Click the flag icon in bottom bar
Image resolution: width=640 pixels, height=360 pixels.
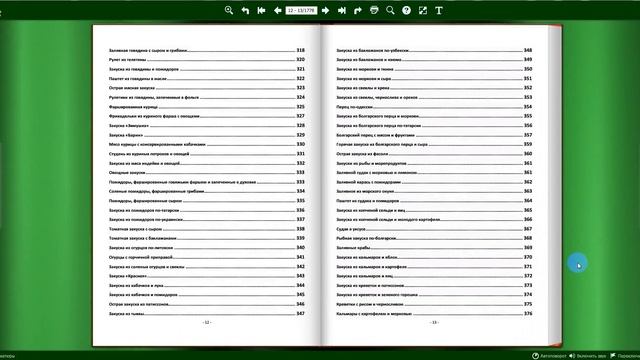(x=613, y=356)
